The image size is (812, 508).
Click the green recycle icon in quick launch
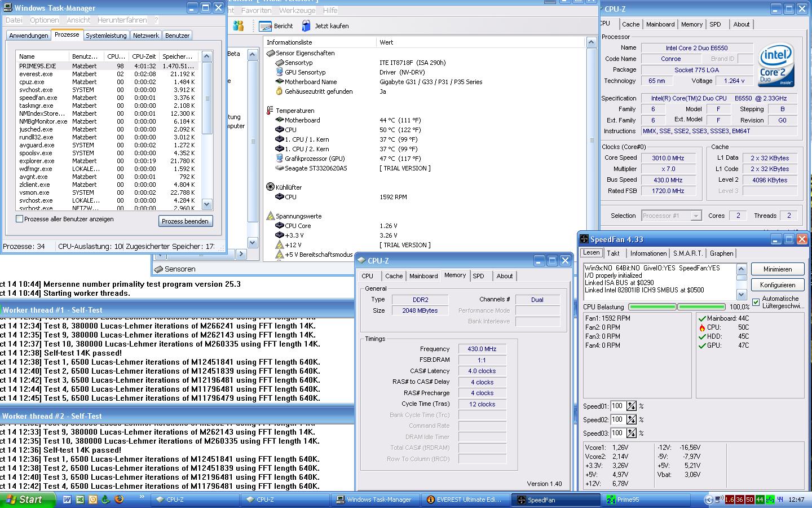106,500
